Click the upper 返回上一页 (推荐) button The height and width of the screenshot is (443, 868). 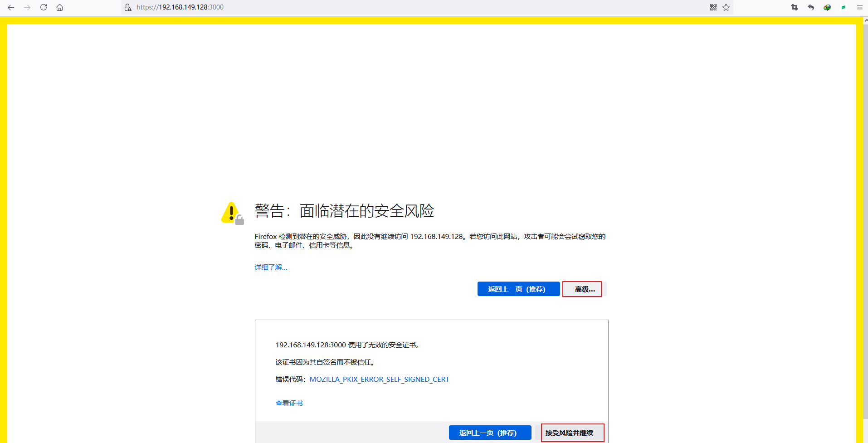pos(518,289)
